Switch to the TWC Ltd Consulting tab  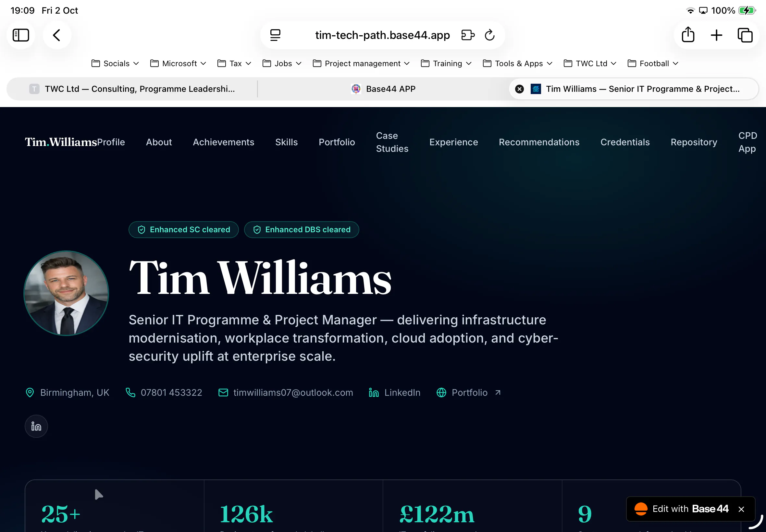pos(132,89)
